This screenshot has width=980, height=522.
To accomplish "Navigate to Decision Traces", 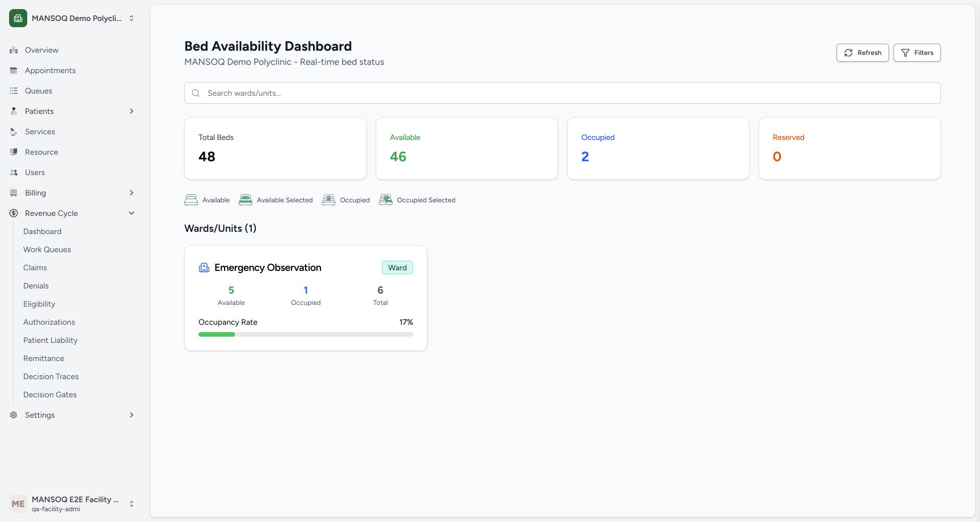I will 51,377.
